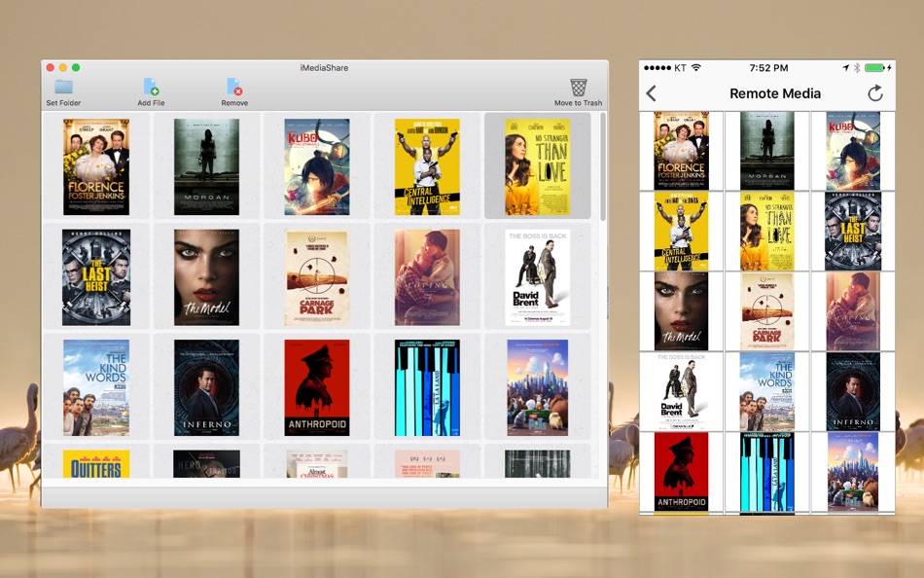Tap the Anthropoid poster in Remote Media

tap(681, 471)
